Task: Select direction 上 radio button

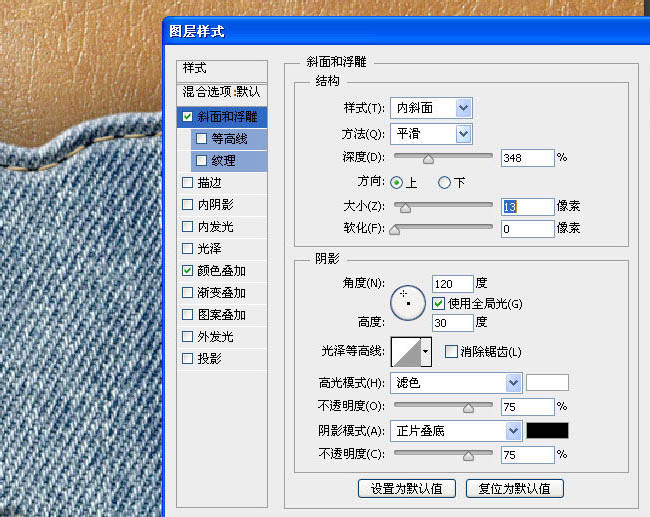Action: pos(397,182)
